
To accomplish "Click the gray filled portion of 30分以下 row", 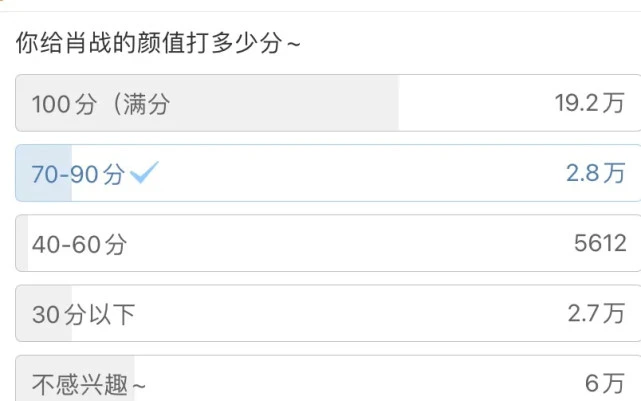I will [44, 314].
